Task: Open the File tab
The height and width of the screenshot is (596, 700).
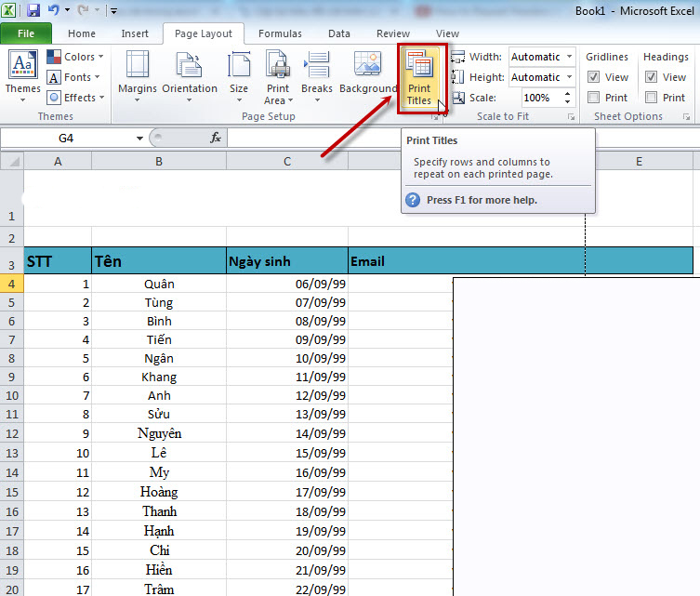Action: [x=26, y=33]
